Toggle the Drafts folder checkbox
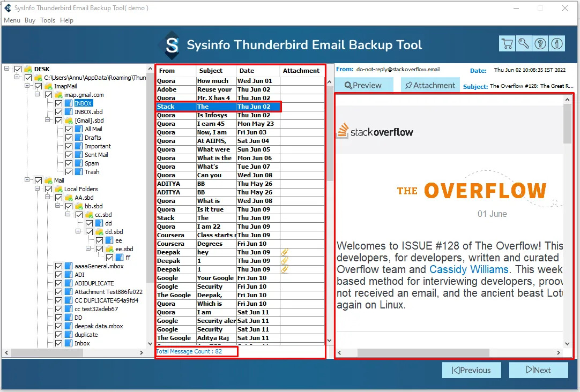The height and width of the screenshot is (392, 580). (69, 138)
